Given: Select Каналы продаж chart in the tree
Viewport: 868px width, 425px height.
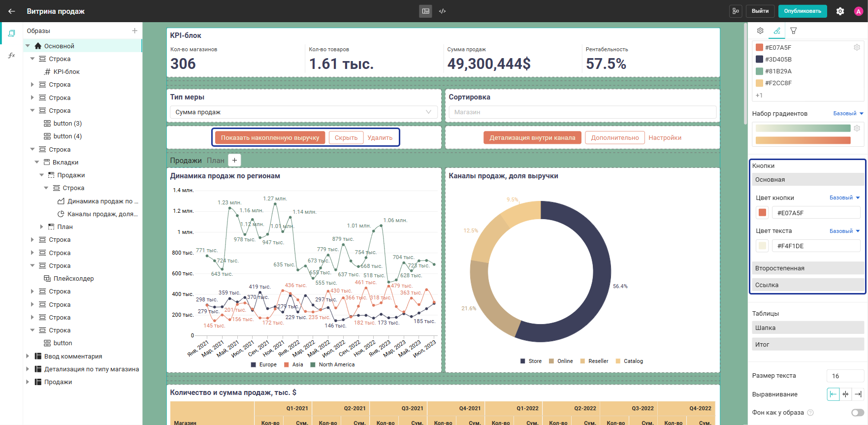Looking at the screenshot, I should tap(102, 214).
